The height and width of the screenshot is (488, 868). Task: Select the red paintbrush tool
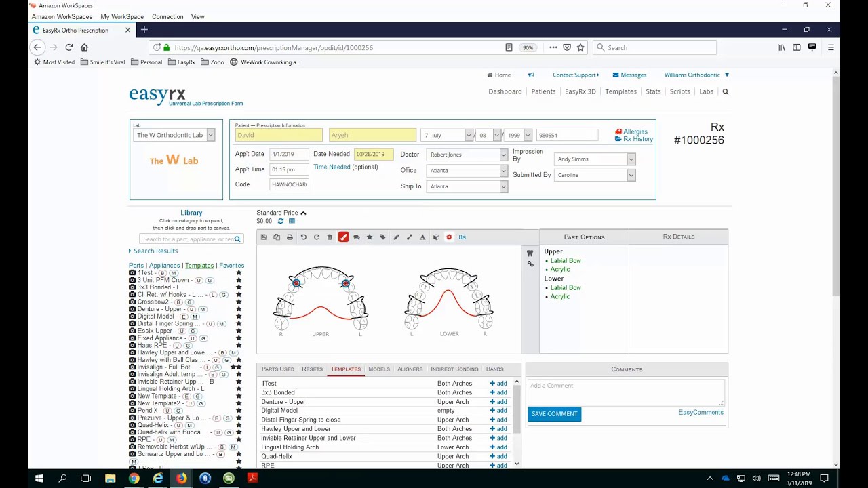coord(343,237)
